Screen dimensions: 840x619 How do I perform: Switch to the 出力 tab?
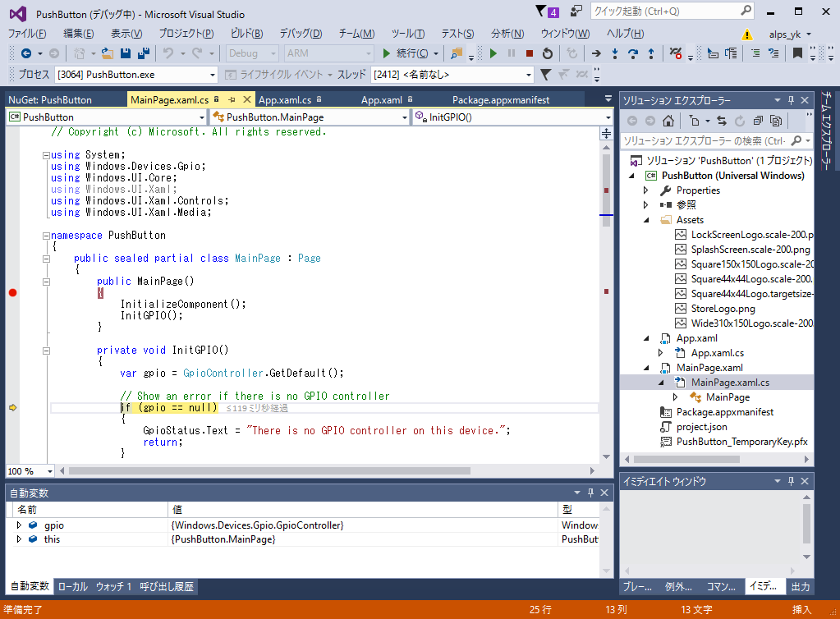(801, 586)
